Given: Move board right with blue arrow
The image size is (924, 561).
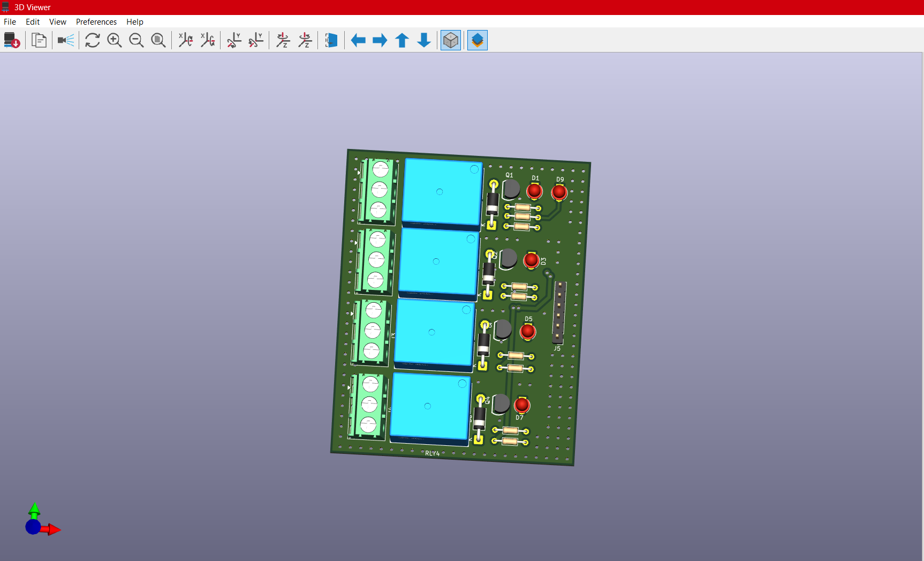Looking at the screenshot, I should (x=380, y=40).
